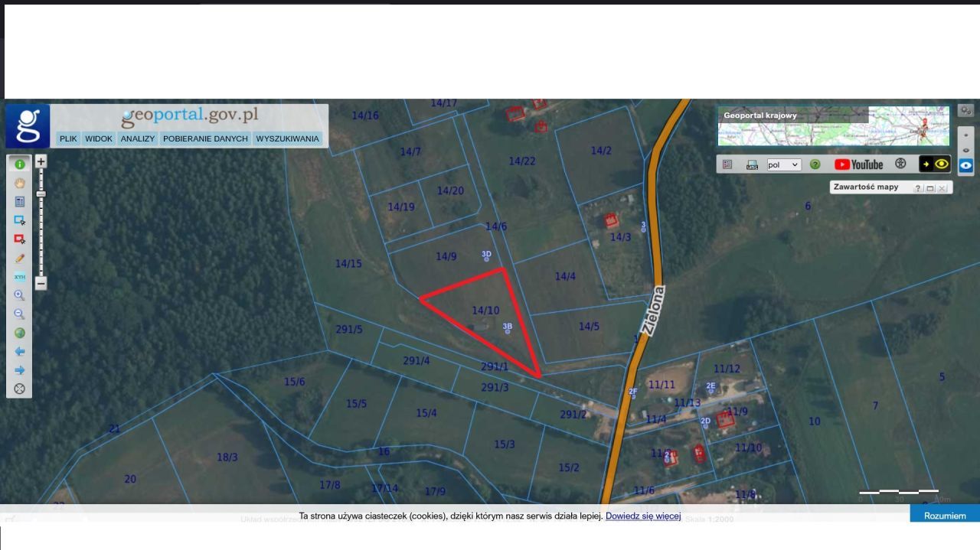Pick the pencil drawing tool

coord(20,258)
